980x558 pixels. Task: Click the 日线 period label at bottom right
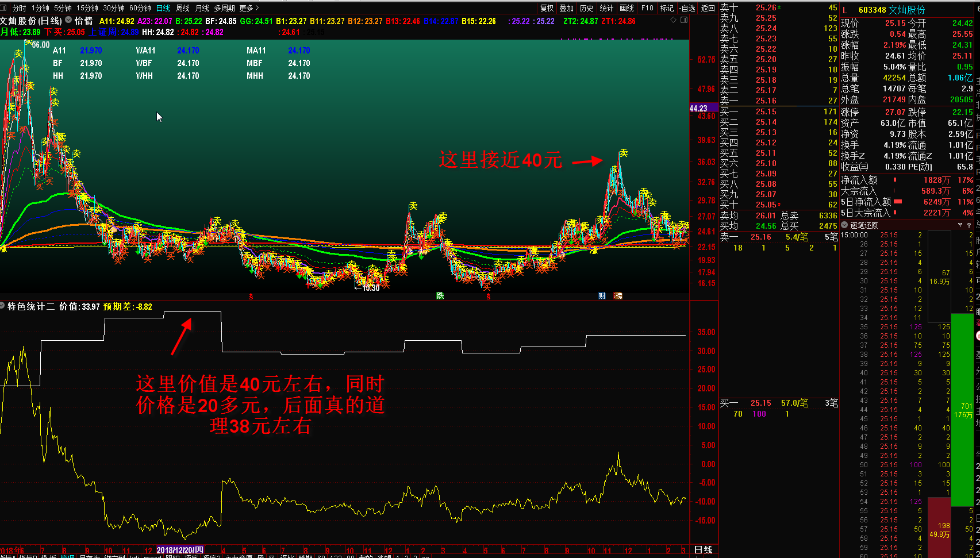pyautogui.click(x=704, y=550)
